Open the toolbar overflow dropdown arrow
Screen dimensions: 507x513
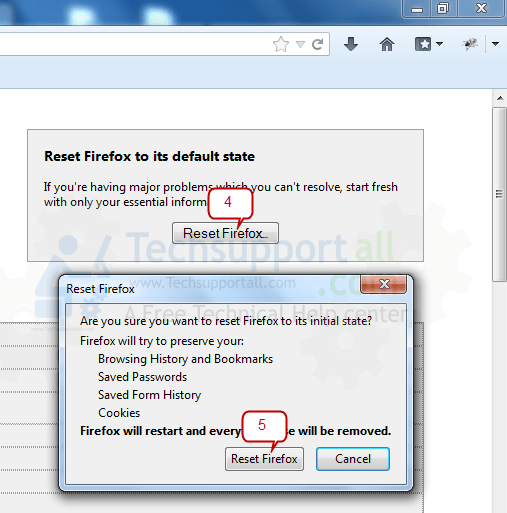[x=495, y=44]
